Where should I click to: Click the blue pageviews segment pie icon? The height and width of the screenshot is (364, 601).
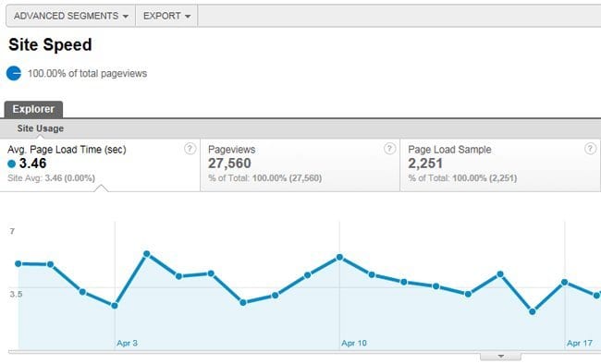point(14,73)
